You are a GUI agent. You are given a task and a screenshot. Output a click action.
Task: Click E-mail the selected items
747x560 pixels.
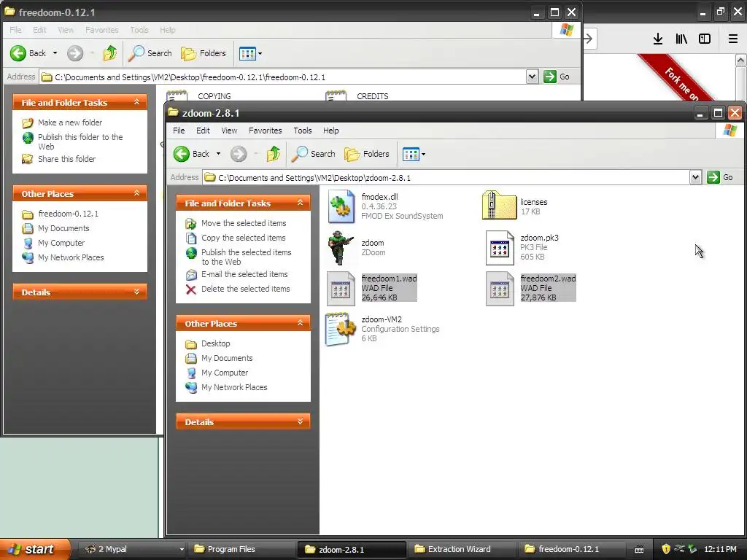click(244, 274)
